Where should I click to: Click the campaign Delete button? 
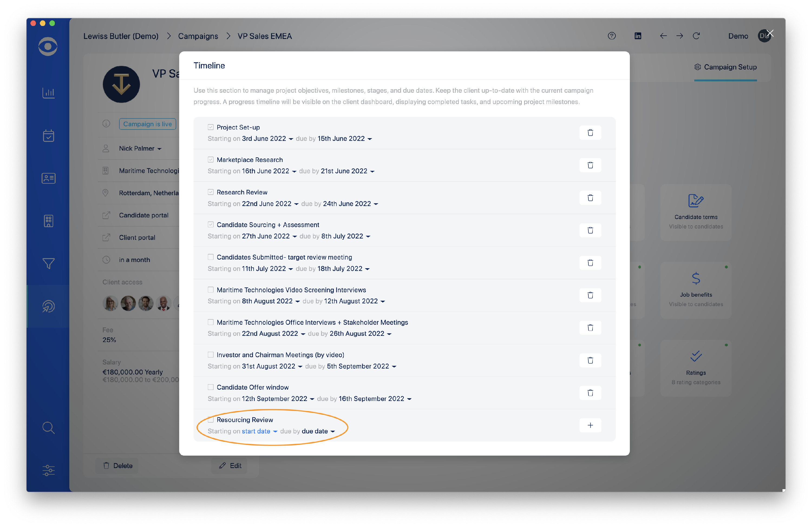[118, 465]
